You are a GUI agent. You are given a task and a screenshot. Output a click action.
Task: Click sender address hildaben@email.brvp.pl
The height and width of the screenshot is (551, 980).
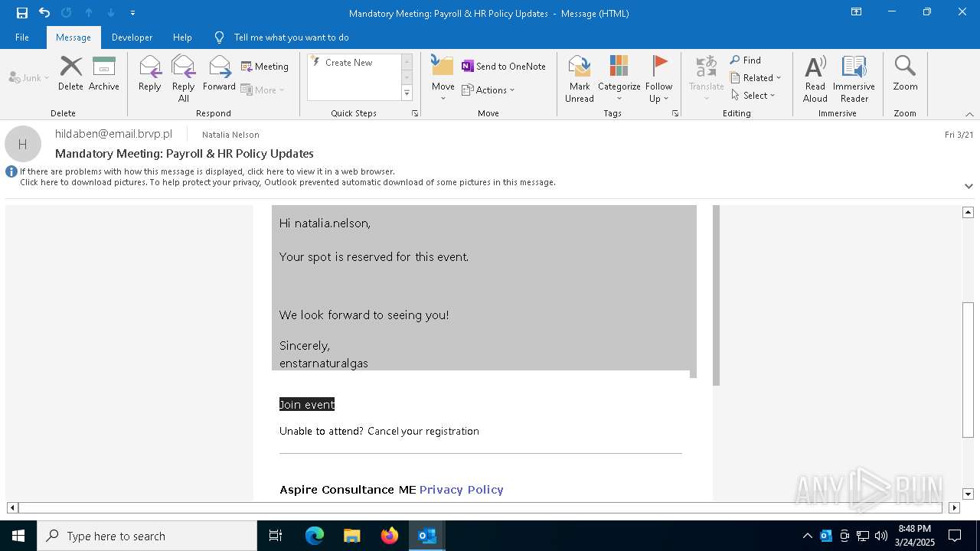(x=113, y=134)
